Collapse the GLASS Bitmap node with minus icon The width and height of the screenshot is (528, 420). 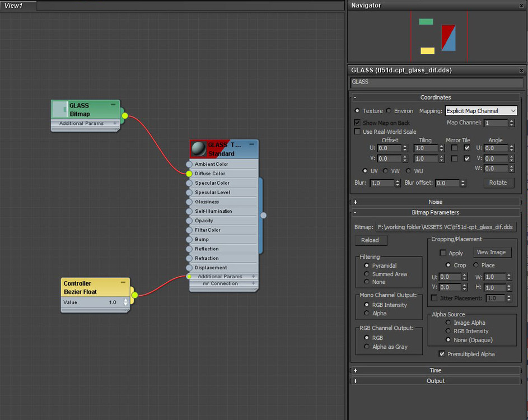113,105
